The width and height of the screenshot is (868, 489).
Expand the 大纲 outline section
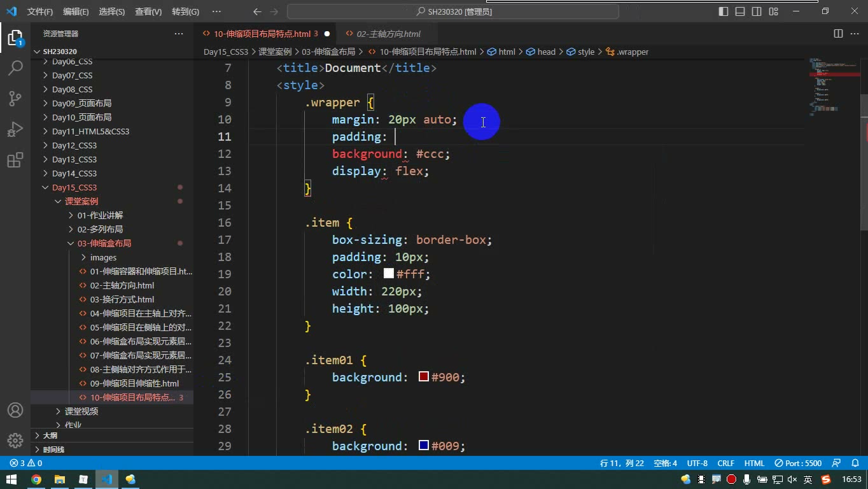coord(50,436)
